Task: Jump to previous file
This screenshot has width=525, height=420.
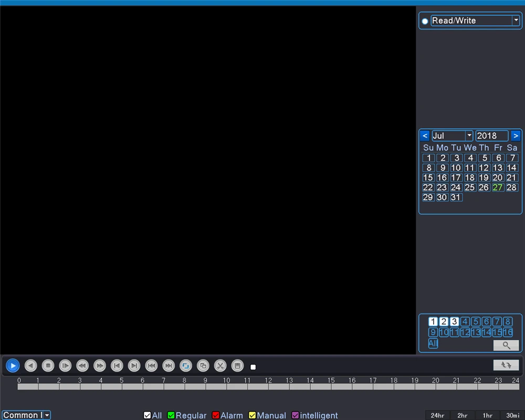Action: pyautogui.click(x=151, y=366)
